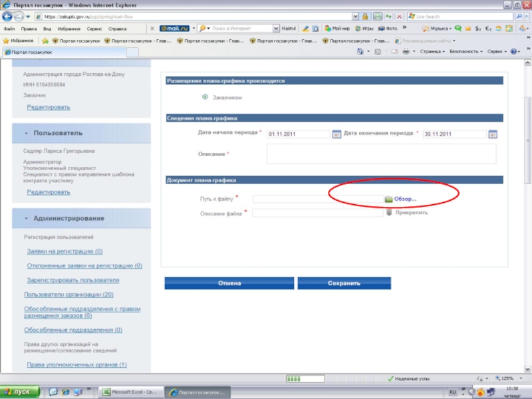Collapse the Пользователь sidebar section
Image resolution: width=532 pixels, height=399 pixels.
coord(25,133)
